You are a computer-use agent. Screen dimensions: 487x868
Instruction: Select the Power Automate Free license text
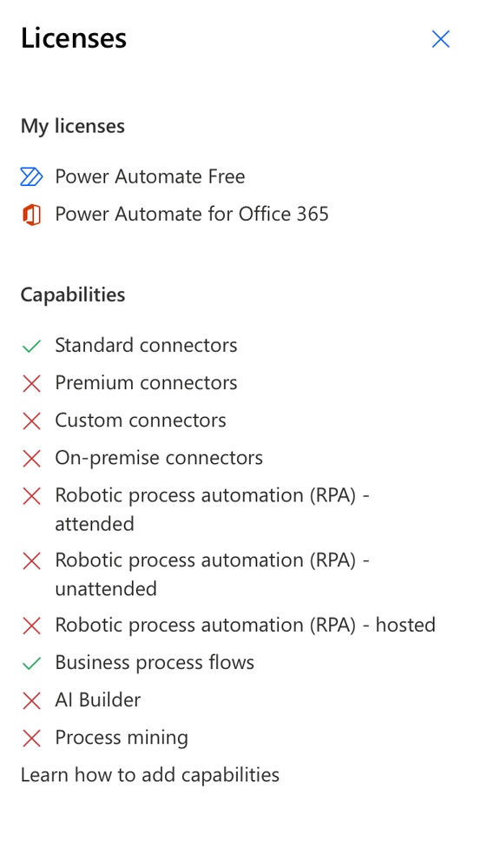[x=150, y=176]
